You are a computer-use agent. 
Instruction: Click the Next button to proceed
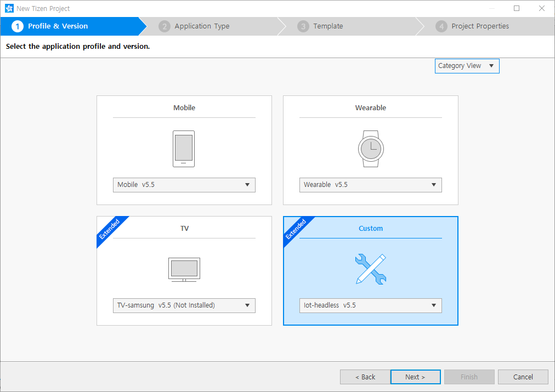click(415, 377)
